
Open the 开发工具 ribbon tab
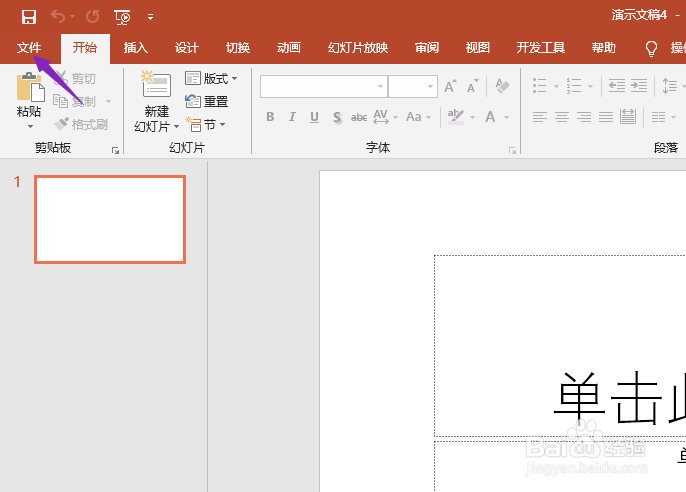pyautogui.click(x=541, y=47)
